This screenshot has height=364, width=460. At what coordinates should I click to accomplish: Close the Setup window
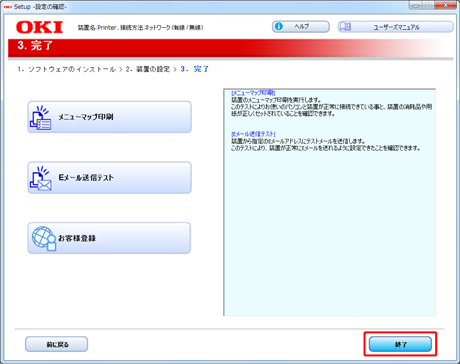[446, 5]
